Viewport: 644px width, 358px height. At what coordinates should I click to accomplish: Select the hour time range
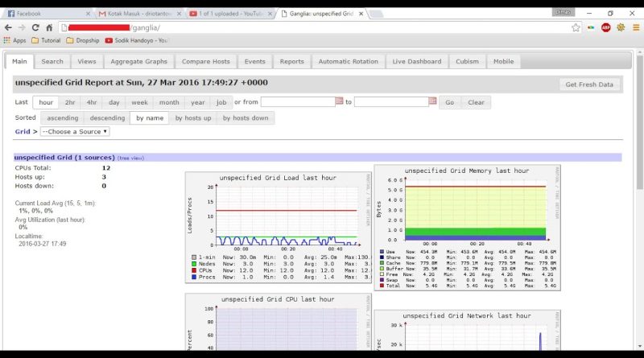point(46,102)
